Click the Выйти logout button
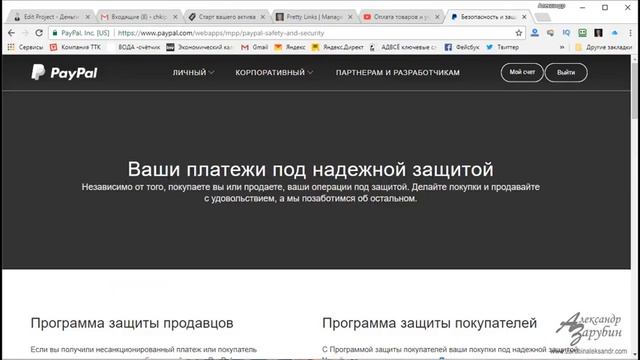The width and height of the screenshot is (640, 360). click(566, 72)
